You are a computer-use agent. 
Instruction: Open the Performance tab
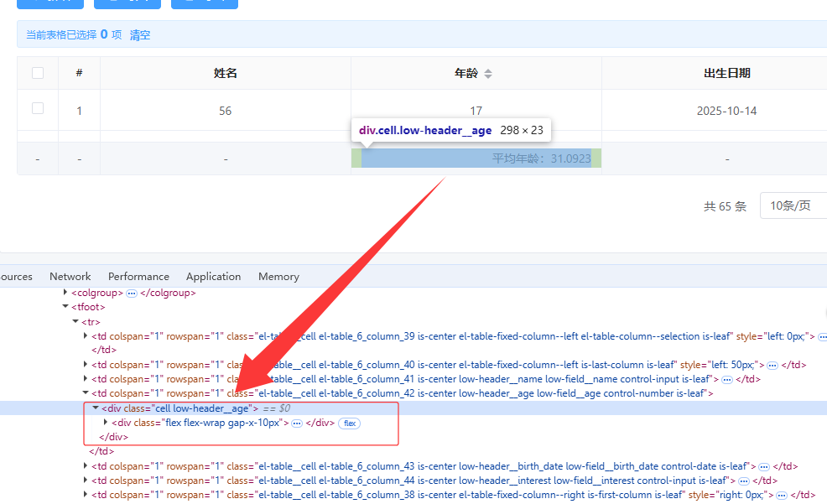(138, 277)
